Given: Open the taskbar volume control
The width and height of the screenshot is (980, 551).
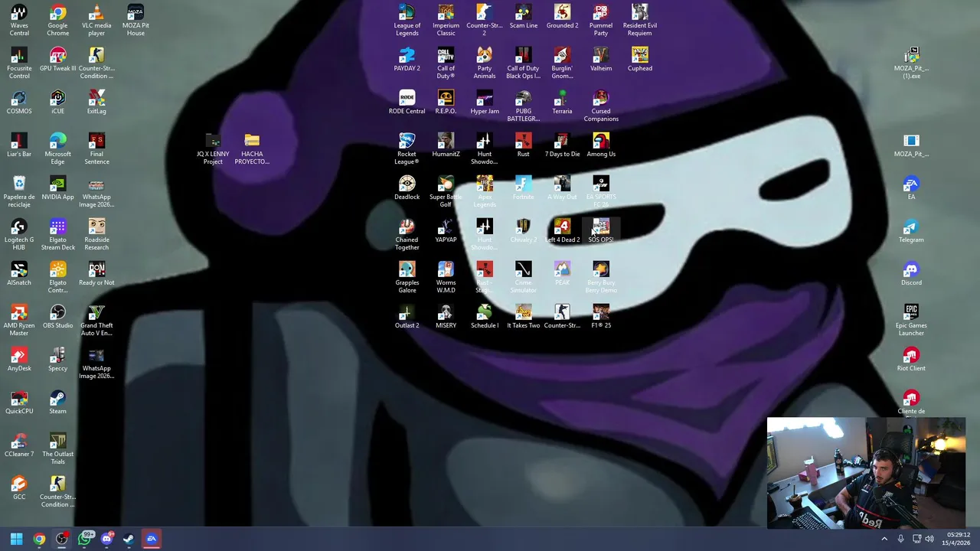Looking at the screenshot, I should [x=929, y=539].
